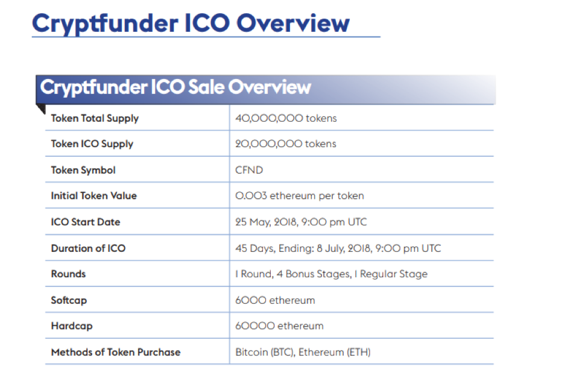Image resolution: width=588 pixels, height=382 pixels.
Task: Click the 0.003 ethereum per token value
Action: click(x=300, y=196)
